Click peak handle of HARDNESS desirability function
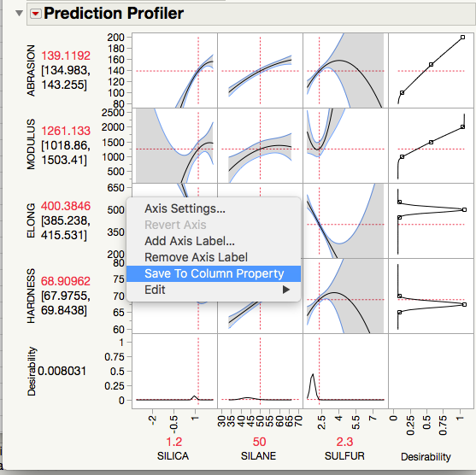 tap(464, 304)
